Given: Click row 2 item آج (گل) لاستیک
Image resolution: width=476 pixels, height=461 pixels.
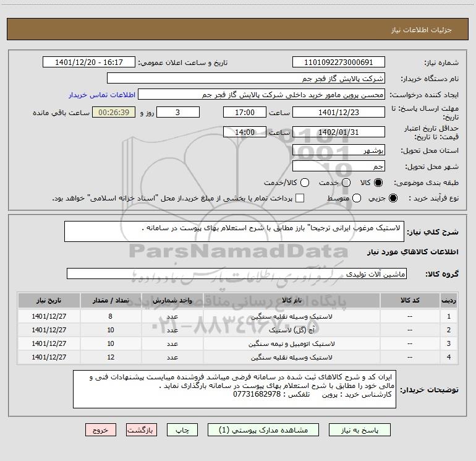Looking at the screenshot, I should tap(291, 330).
